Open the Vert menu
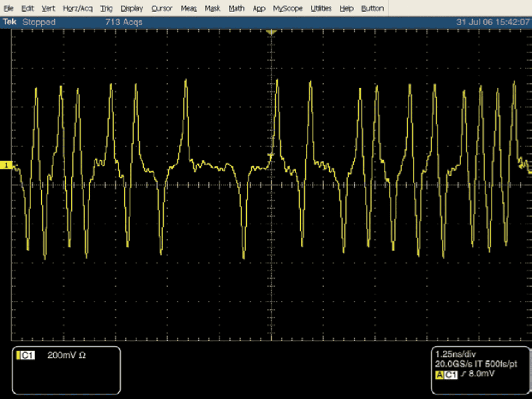532x400 pixels. (48, 8)
